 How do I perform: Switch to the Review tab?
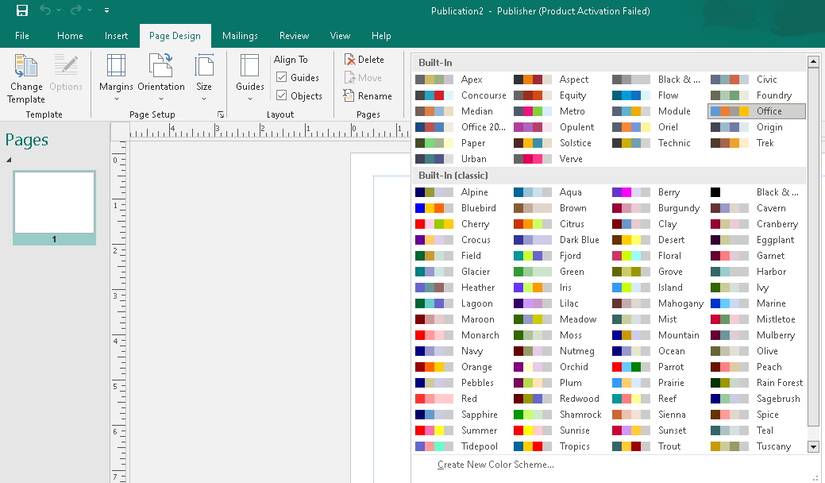tap(294, 36)
